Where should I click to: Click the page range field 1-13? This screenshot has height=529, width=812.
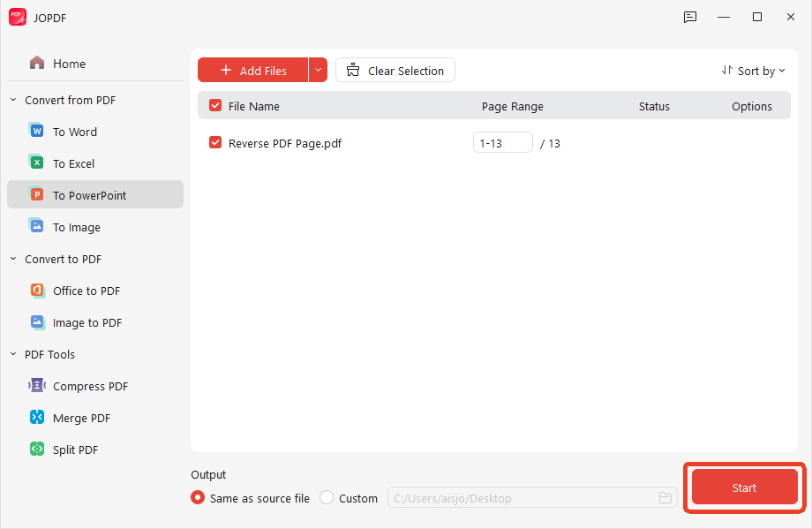point(502,142)
